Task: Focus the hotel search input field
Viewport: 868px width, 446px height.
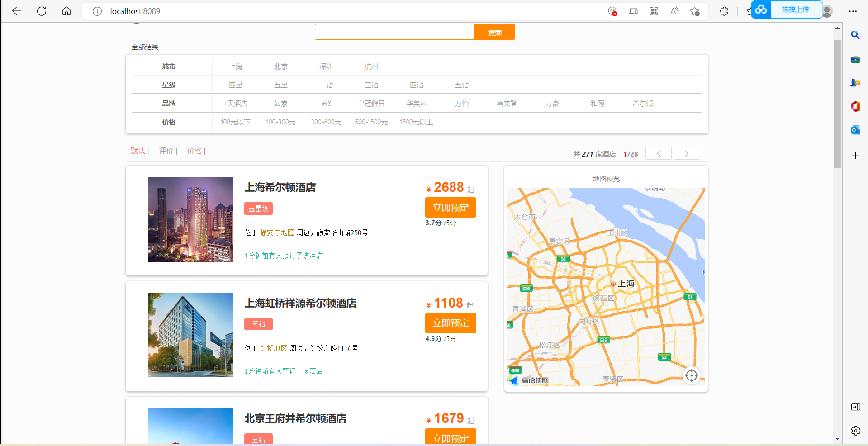Action: point(395,32)
